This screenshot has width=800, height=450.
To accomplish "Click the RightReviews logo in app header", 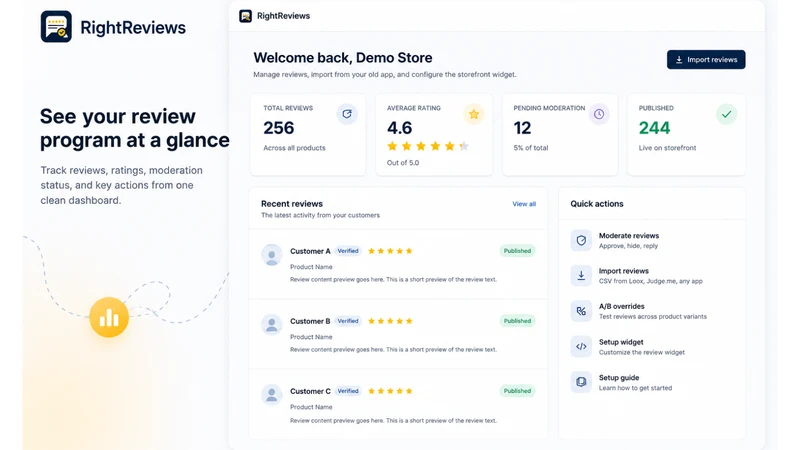I will point(245,16).
